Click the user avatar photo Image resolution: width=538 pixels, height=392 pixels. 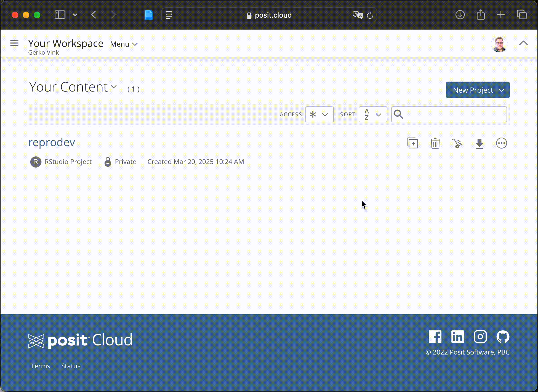[499, 44]
